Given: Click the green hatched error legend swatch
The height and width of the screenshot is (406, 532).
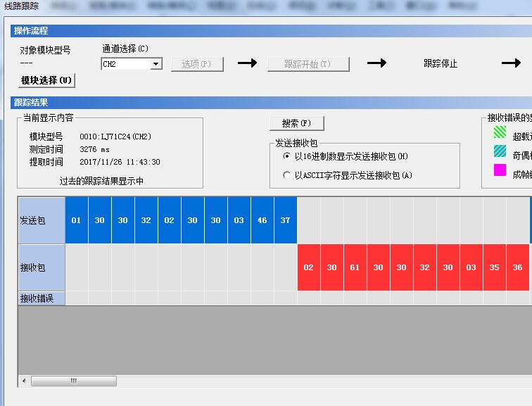Looking at the screenshot, I should point(500,132).
